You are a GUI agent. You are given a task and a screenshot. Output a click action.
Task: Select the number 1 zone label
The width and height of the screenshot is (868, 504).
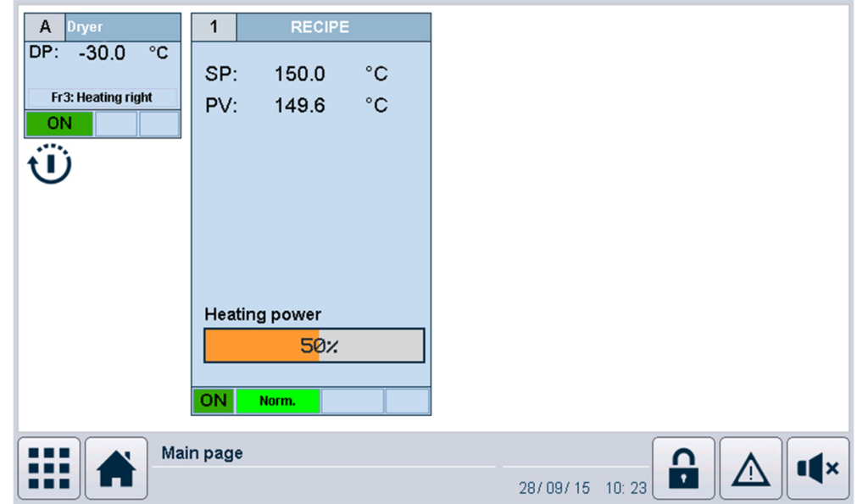click(214, 27)
